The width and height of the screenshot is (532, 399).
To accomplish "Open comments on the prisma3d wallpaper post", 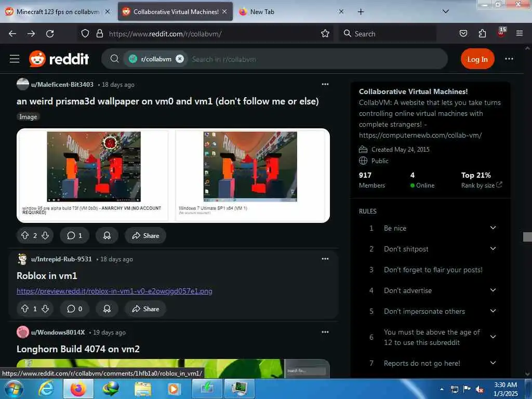I will point(75,235).
